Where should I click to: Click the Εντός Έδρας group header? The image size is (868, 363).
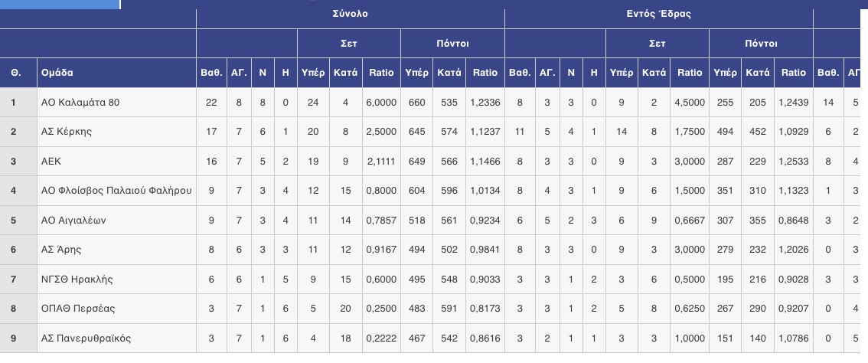click(x=659, y=14)
